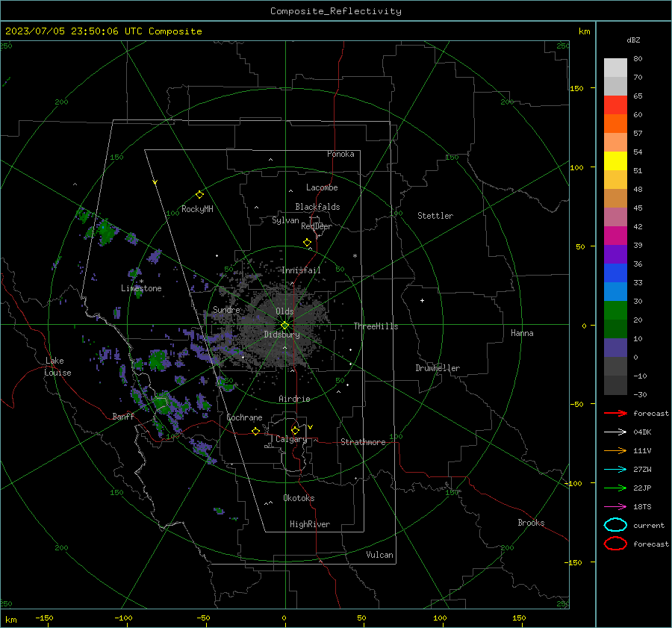The image size is (672, 628).
Task: Click the HighRiver town label
Action: coord(310,524)
